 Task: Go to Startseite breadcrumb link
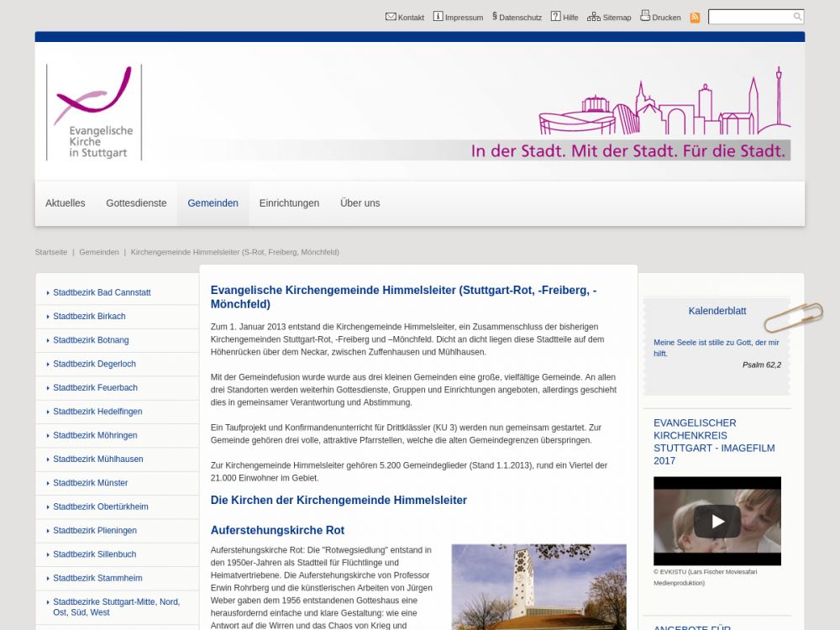point(51,252)
